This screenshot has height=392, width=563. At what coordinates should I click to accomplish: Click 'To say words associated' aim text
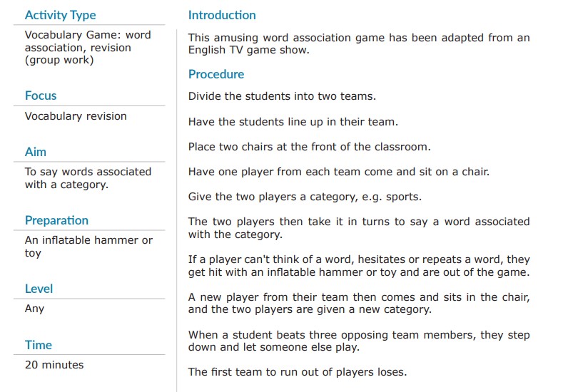tap(88, 178)
